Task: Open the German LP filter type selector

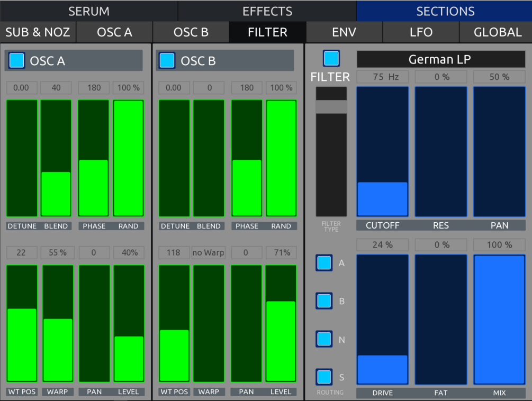Action: click(441, 59)
